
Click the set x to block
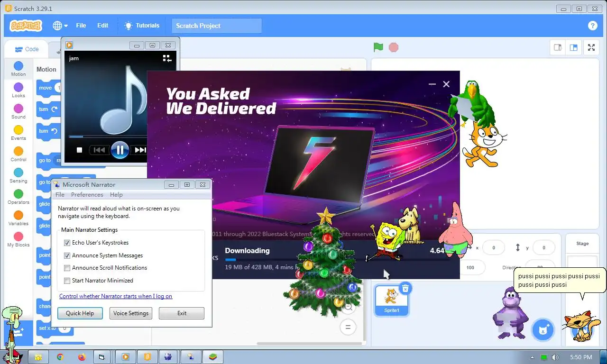coord(55,328)
